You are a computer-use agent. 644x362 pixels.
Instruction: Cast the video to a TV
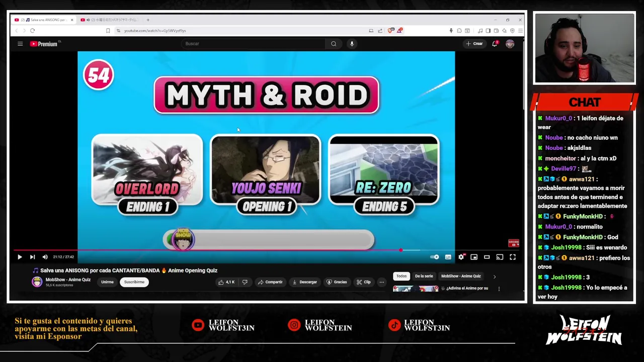(x=500, y=257)
